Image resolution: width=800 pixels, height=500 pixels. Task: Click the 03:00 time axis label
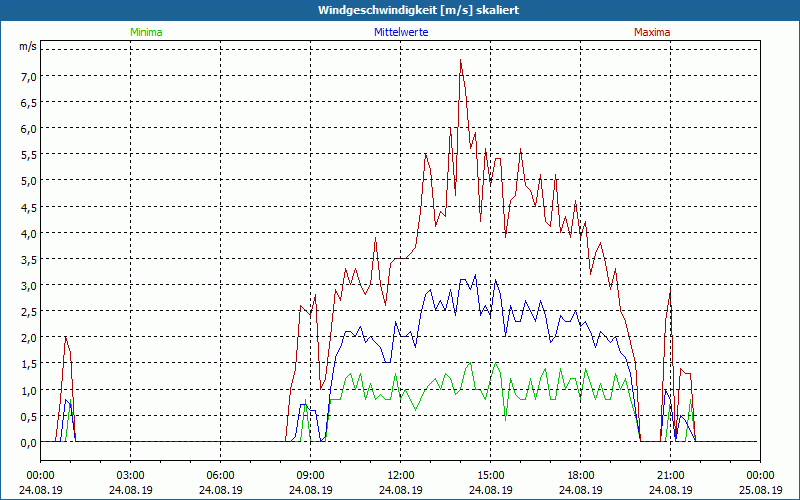(x=130, y=475)
